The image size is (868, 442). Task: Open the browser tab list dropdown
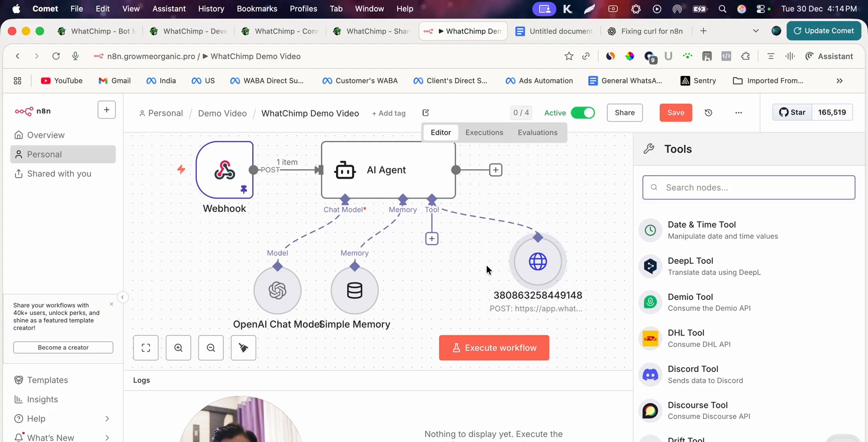pyautogui.click(x=755, y=31)
